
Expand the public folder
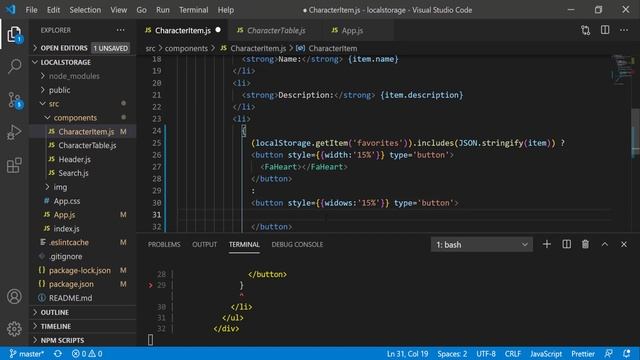click(x=59, y=90)
